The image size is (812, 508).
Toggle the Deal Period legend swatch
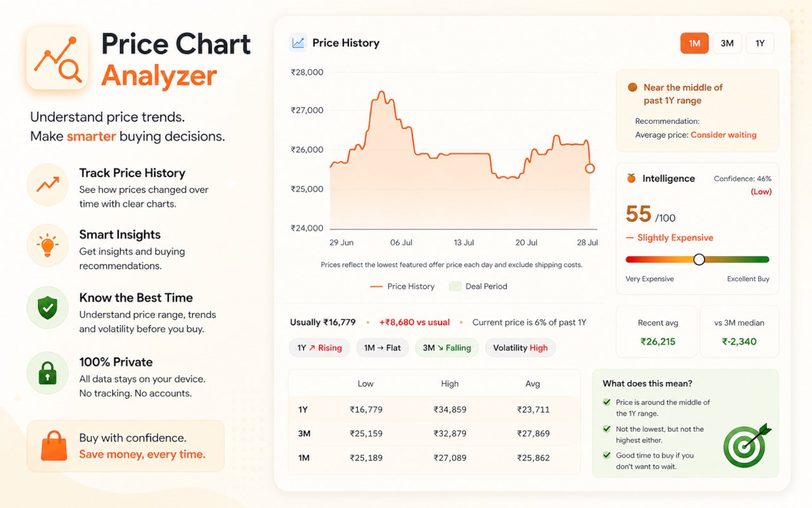pos(455,286)
